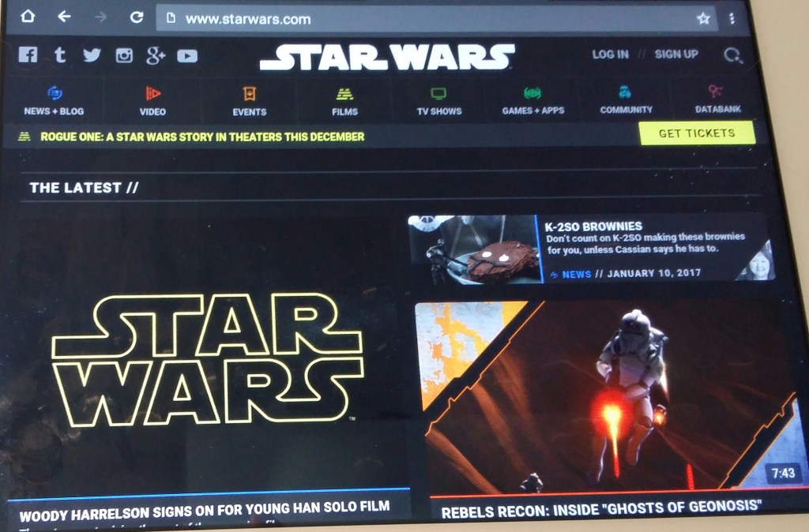Click the page icon in address bar
The image size is (809, 532).
click(171, 19)
